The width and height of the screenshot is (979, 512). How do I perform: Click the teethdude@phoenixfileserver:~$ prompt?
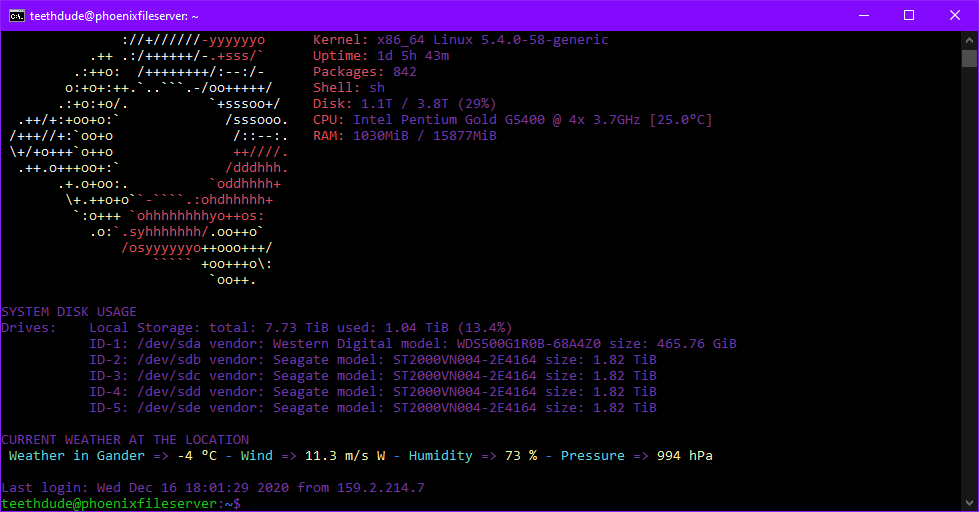(x=121, y=503)
